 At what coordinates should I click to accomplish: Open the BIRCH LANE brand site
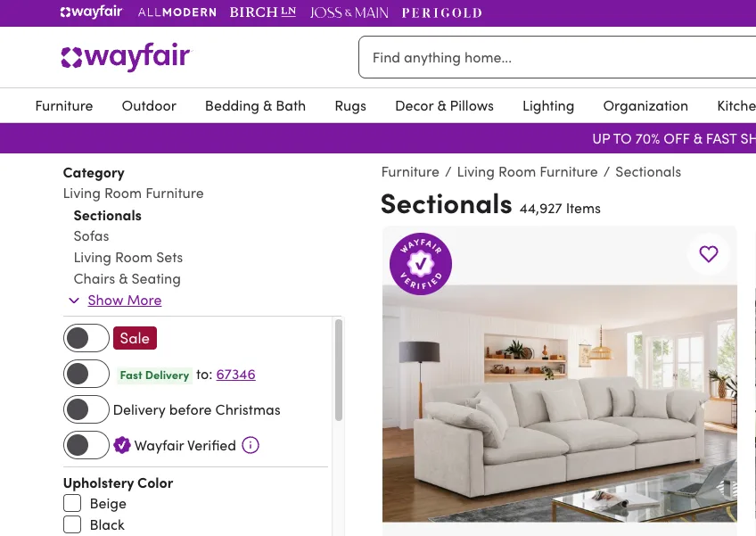tap(262, 12)
